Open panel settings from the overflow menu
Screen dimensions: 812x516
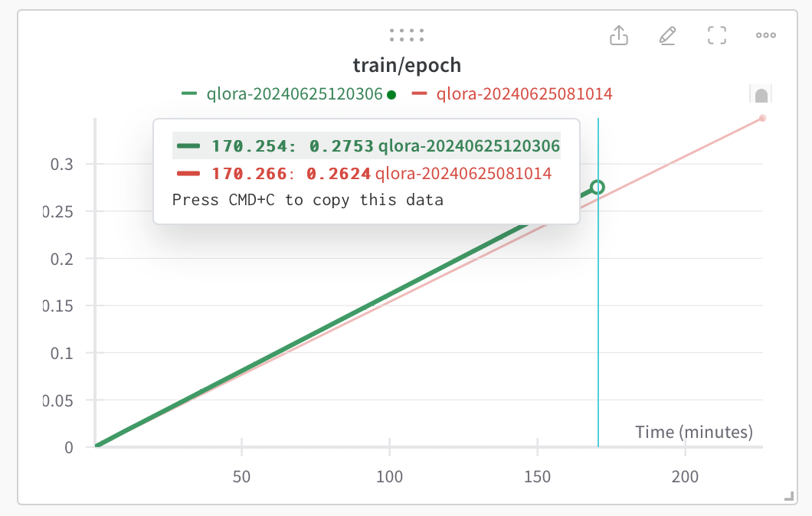765,35
